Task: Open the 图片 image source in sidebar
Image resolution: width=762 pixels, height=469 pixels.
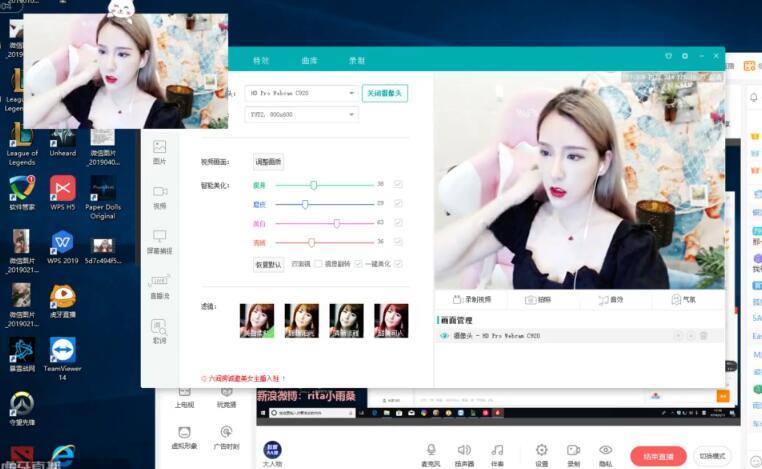Action: coord(159,152)
